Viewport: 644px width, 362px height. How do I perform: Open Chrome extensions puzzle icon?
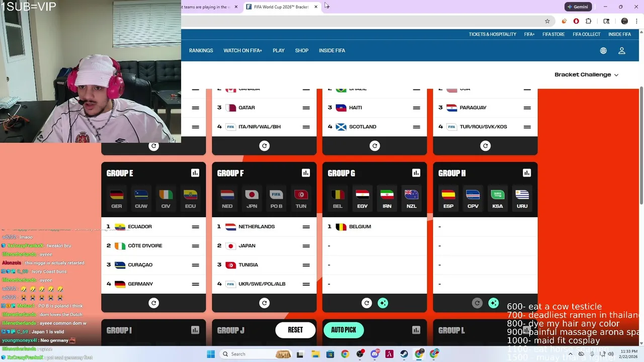pyautogui.click(x=589, y=21)
